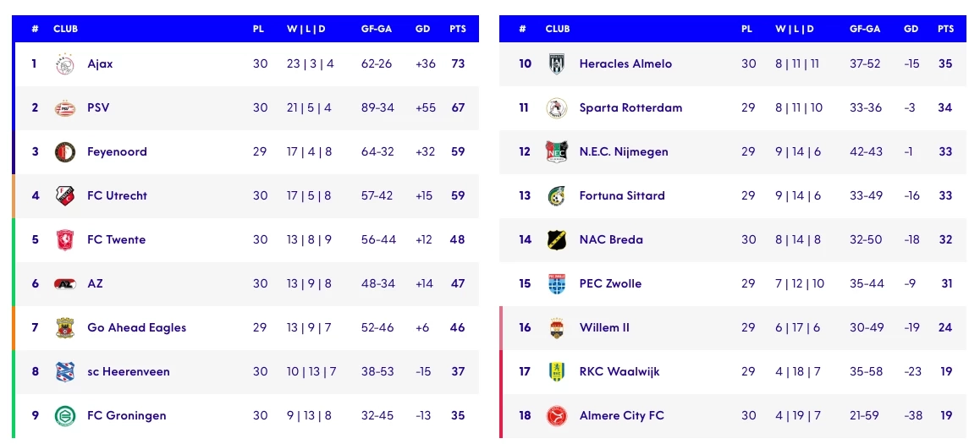
Task: Click the Almere City FC logo
Action: pos(556,416)
